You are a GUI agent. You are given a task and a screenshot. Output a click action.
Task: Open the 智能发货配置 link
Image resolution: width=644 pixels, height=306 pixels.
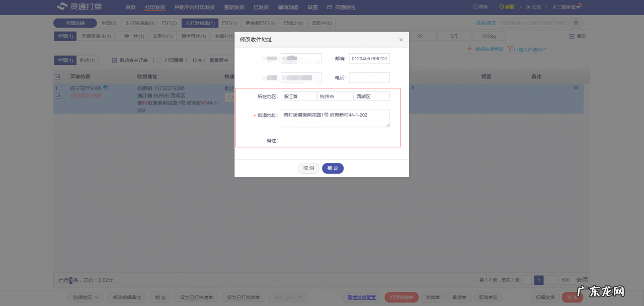(361, 297)
